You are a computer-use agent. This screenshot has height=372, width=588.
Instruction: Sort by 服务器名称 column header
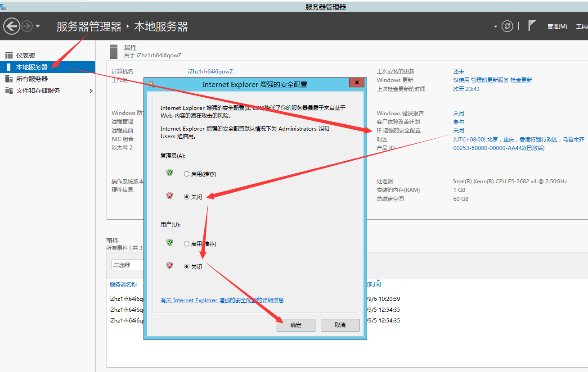tap(123, 285)
